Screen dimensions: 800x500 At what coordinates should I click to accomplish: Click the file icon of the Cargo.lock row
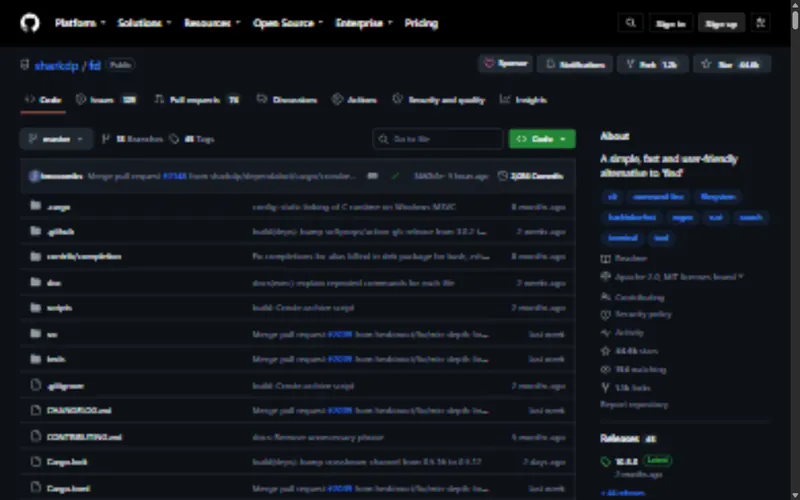point(35,462)
